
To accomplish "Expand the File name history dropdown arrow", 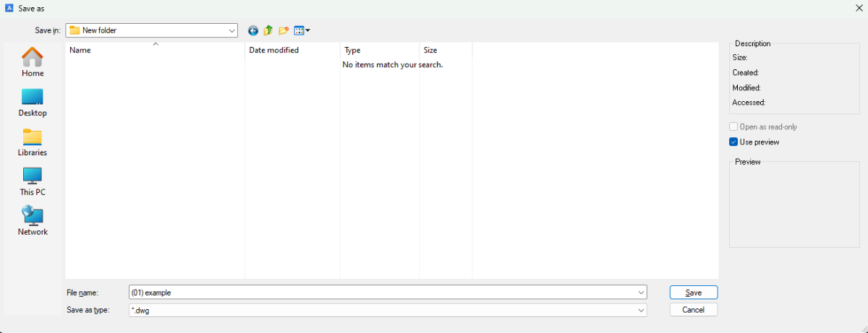I will (641, 293).
